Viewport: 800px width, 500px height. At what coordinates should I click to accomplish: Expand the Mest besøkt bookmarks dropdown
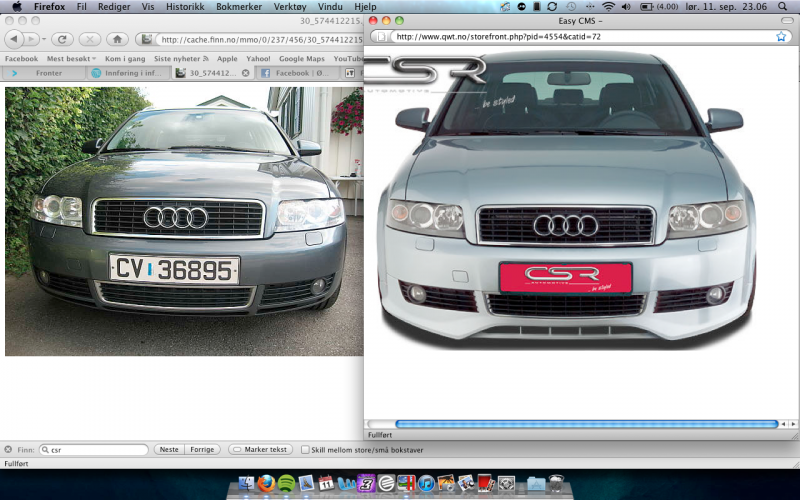[70, 59]
